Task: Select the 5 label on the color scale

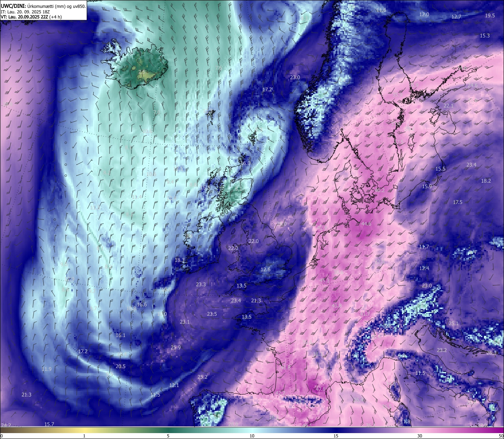Action: pos(168,436)
